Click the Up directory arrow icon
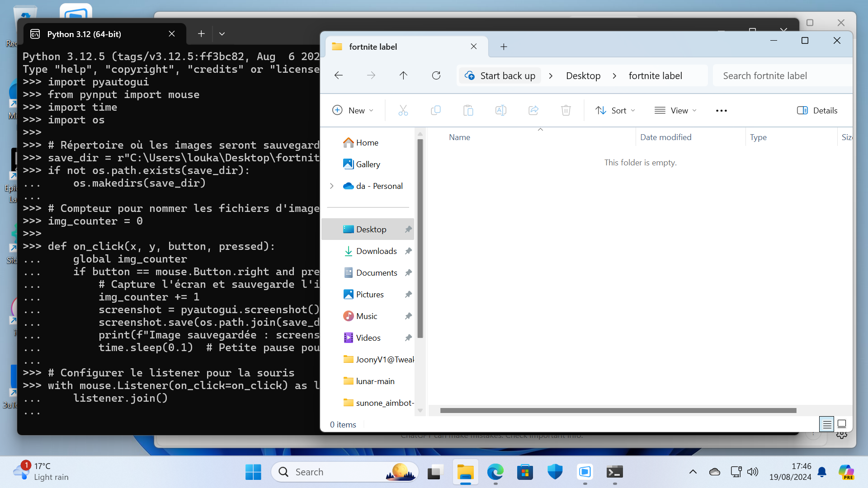868x488 pixels. [x=403, y=75]
